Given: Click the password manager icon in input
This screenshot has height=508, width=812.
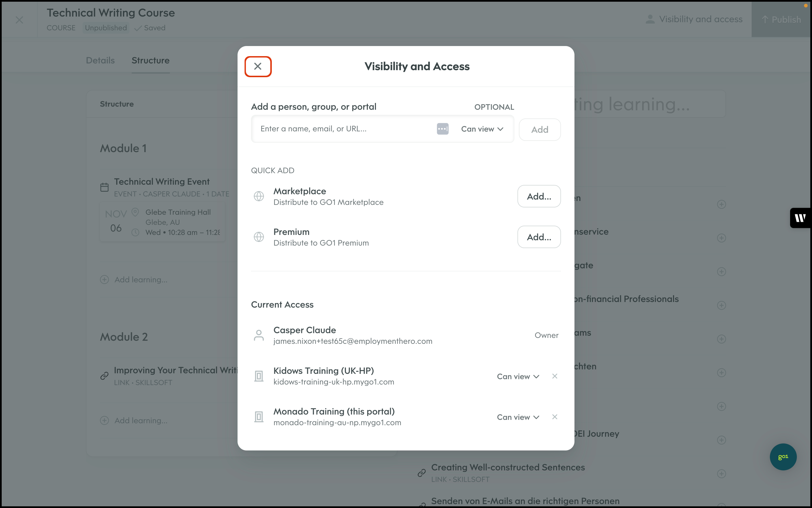Looking at the screenshot, I should point(442,129).
